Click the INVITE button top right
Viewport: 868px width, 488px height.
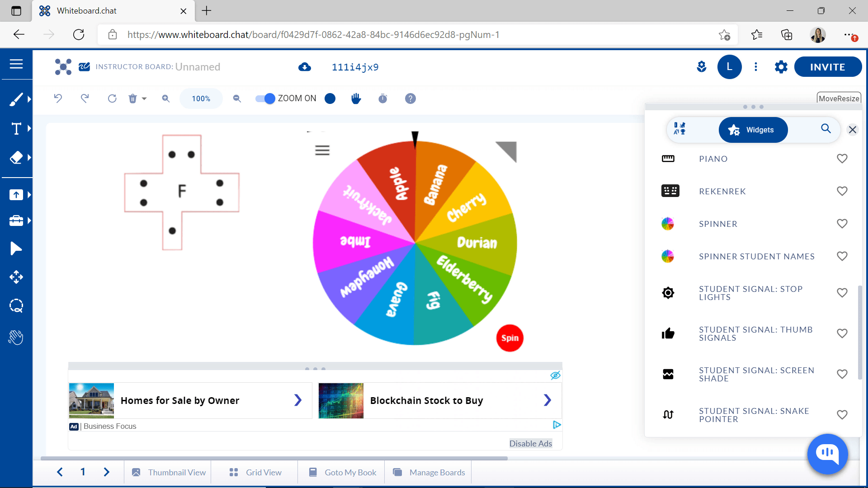click(827, 67)
